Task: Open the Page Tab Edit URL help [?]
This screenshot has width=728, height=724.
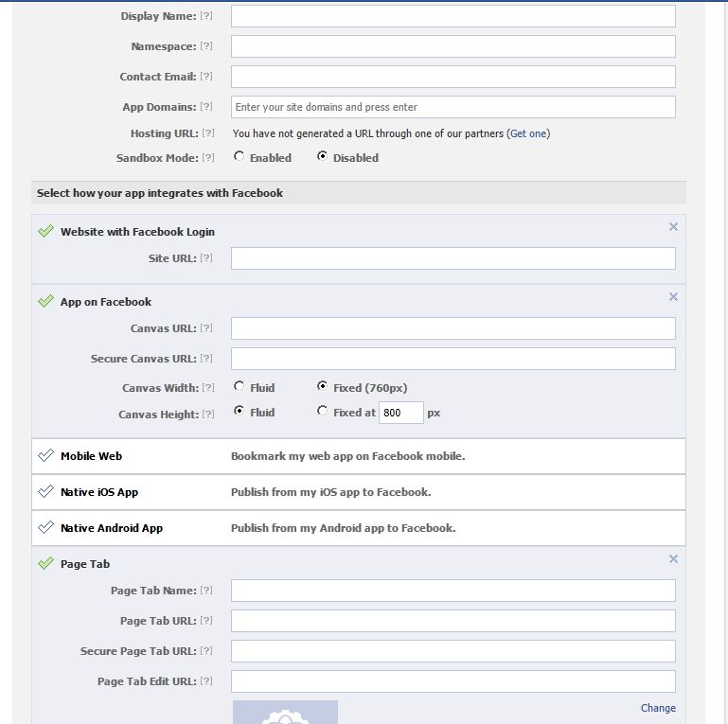Action: click(206, 680)
